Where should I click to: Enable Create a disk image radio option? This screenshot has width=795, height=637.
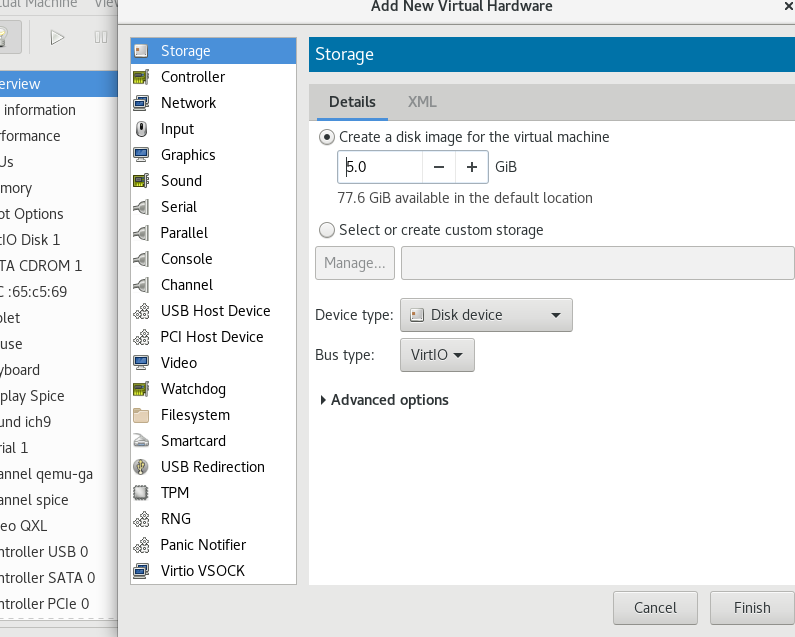point(327,137)
